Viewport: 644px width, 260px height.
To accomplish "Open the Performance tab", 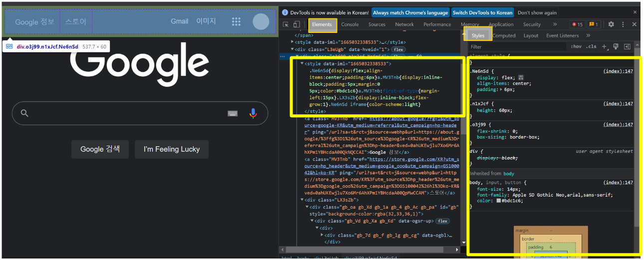I will click(x=437, y=24).
